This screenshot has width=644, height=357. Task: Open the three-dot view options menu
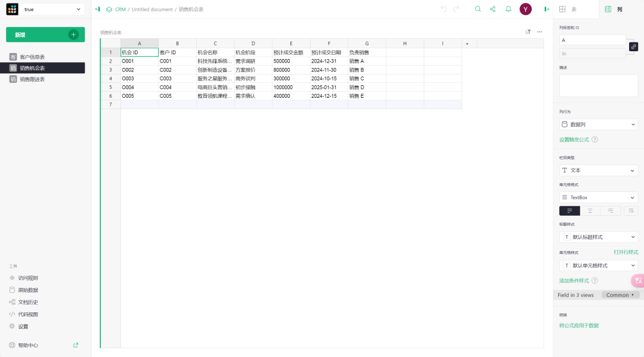click(540, 32)
